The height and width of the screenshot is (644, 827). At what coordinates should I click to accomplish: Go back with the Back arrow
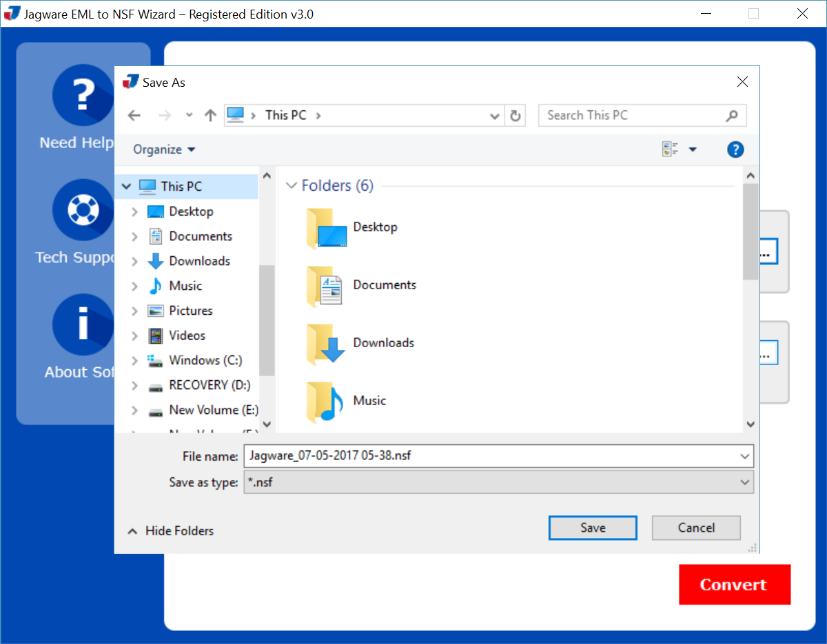[134, 116]
